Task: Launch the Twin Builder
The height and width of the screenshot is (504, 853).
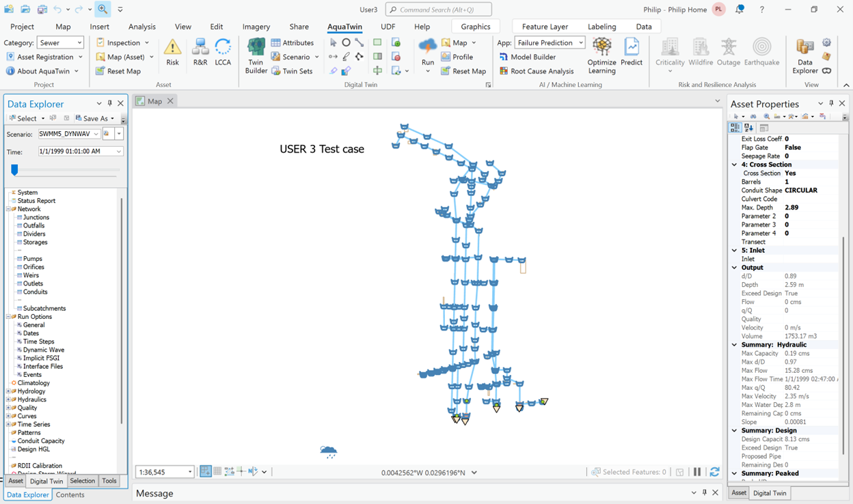Action: pyautogui.click(x=256, y=55)
